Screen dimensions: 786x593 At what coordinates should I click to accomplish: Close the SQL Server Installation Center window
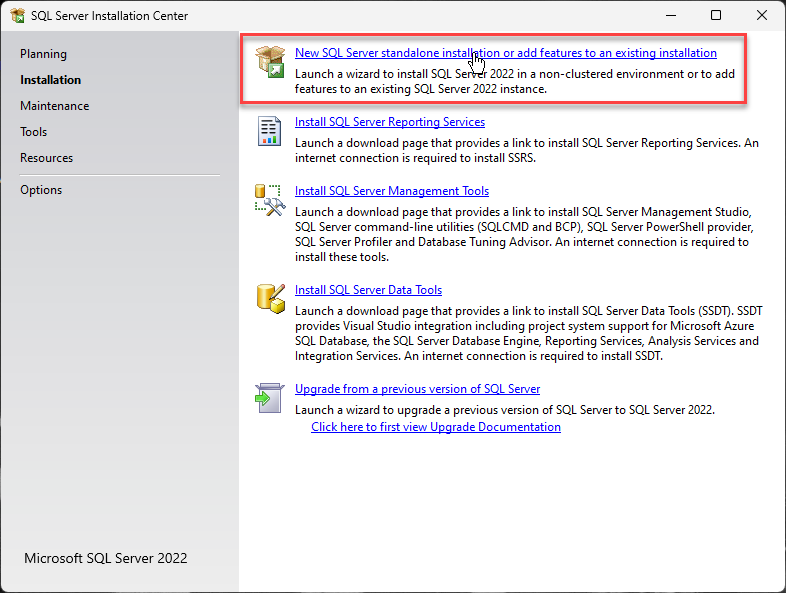[761, 16]
